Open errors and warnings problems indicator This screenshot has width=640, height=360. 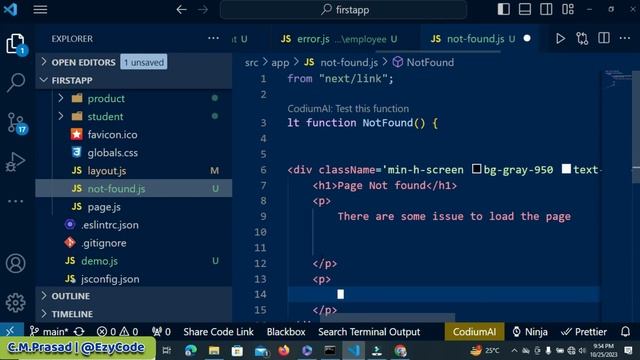(118, 331)
